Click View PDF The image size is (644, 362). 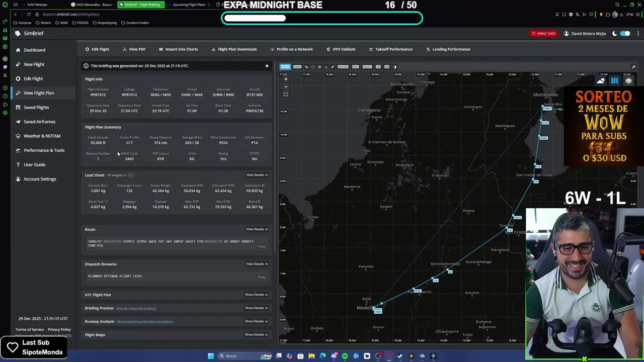click(x=134, y=49)
